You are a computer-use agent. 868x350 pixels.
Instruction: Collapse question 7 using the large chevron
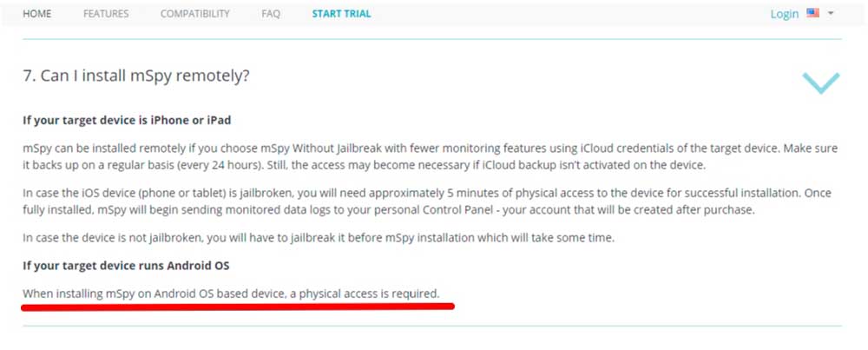click(821, 83)
